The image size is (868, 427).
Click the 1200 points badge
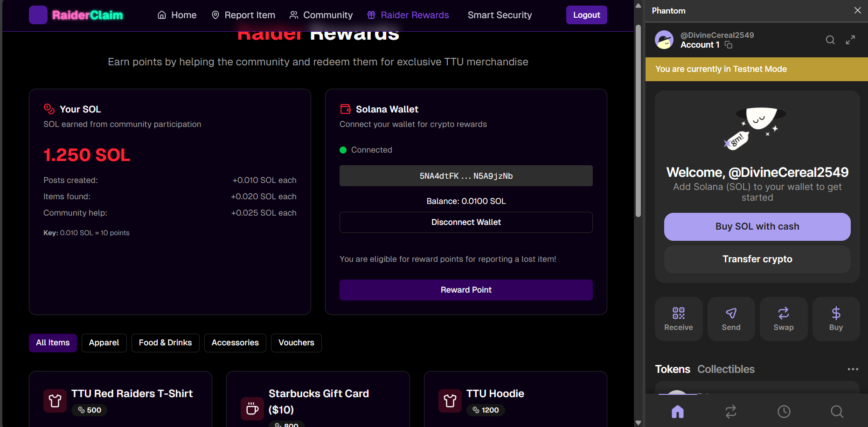486,410
